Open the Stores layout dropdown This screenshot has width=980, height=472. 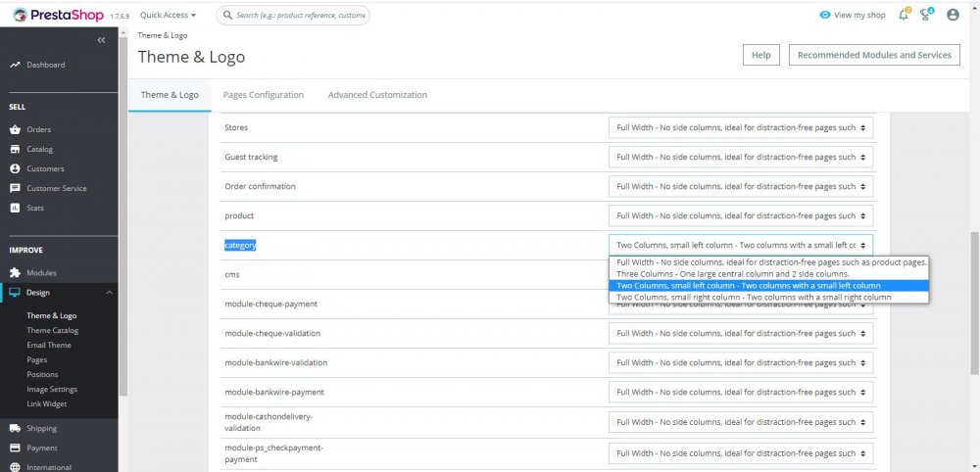[740, 128]
